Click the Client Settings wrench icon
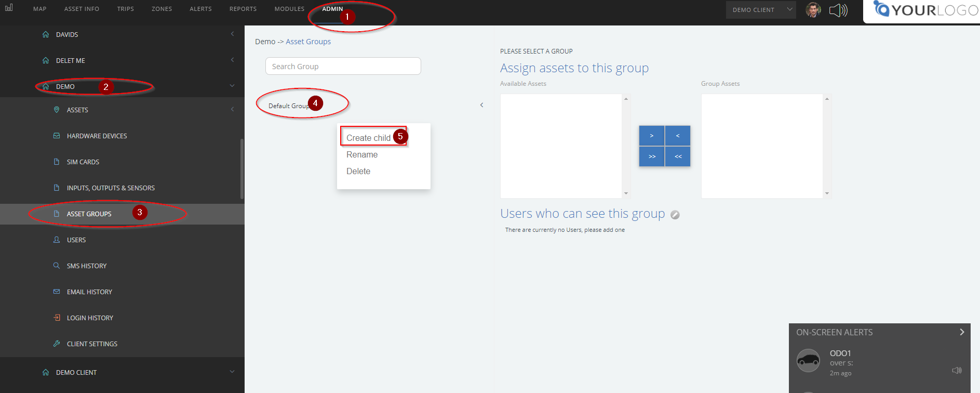This screenshot has width=980, height=393. 57,344
